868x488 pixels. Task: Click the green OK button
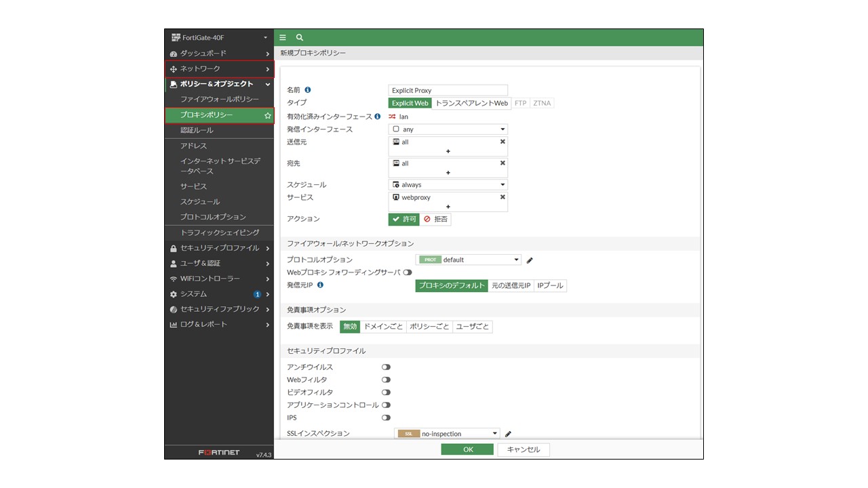pos(467,449)
